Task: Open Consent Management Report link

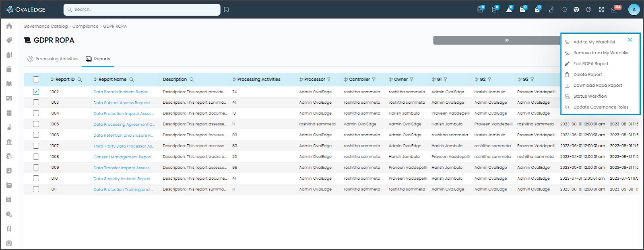Action: 122,157
